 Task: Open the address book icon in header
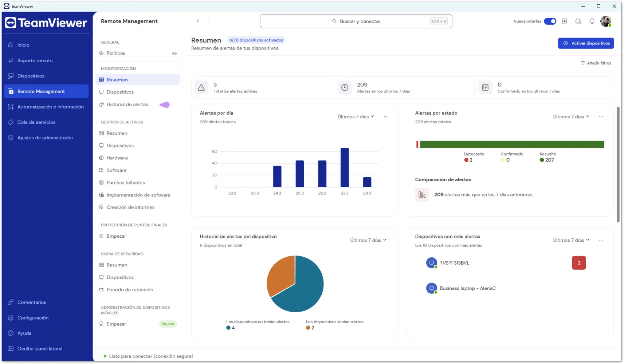pos(565,21)
